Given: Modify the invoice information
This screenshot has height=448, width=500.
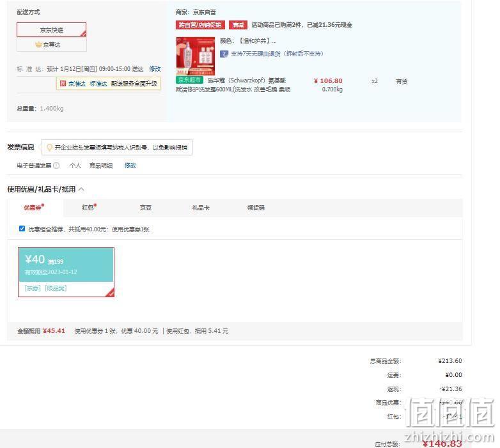Looking at the screenshot, I should (130, 166).
